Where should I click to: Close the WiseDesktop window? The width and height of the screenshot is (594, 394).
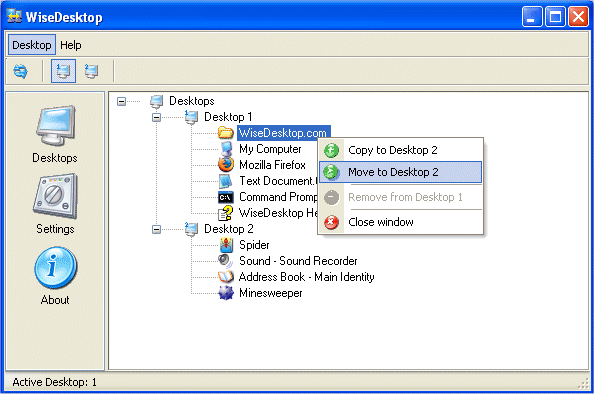(x=578, y=17)
